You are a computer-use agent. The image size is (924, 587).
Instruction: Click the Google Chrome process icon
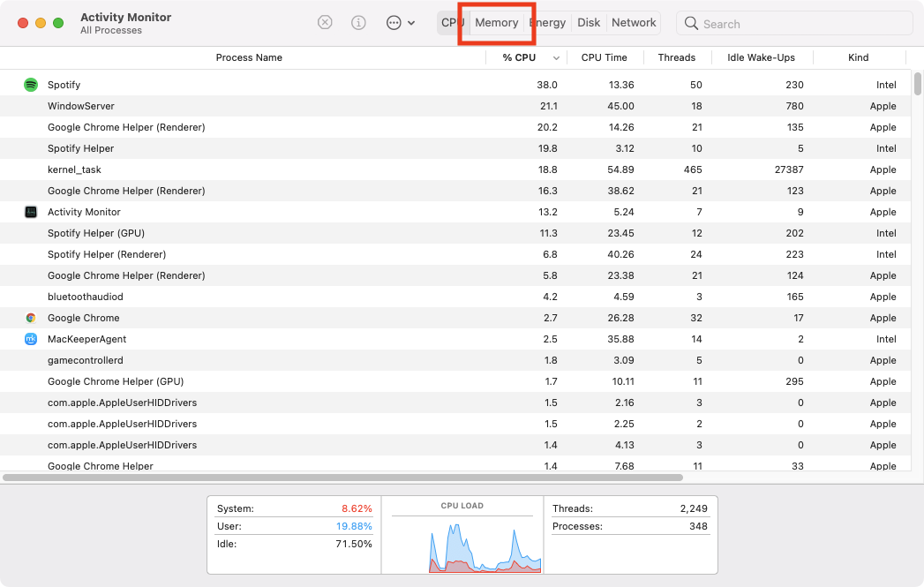[31, 319]
